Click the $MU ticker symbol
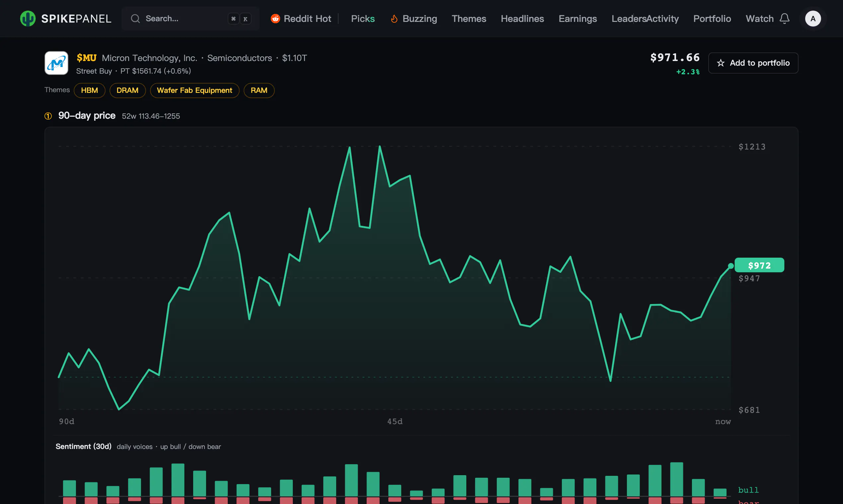This screenshot has width=843, height=504. [x=86, y=58]
